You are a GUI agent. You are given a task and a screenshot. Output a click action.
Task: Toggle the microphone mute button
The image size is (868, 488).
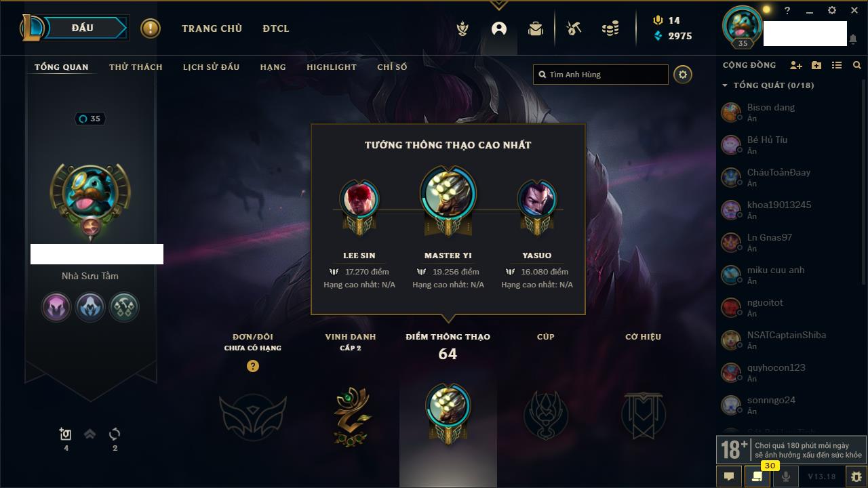click(x=786, y=476)
